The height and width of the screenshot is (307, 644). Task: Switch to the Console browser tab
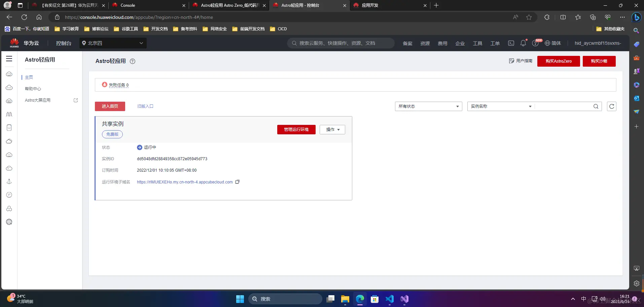pyautogui.click(x=148, y=5)
